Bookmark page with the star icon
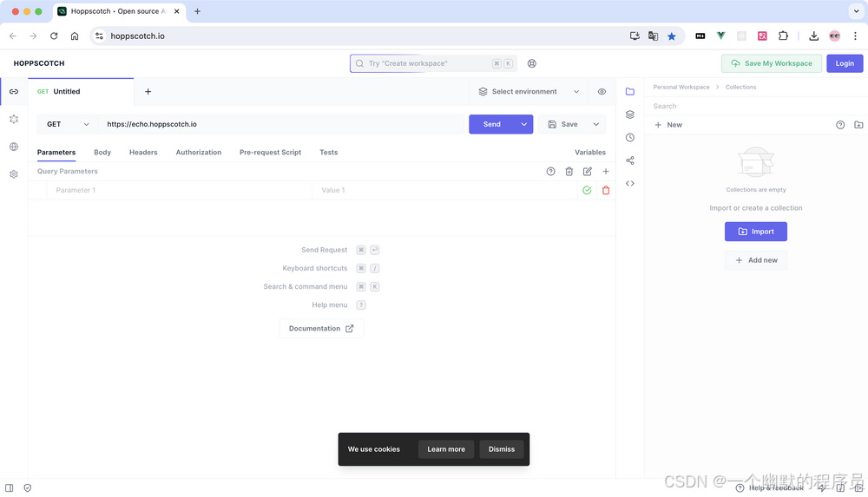 672,36
